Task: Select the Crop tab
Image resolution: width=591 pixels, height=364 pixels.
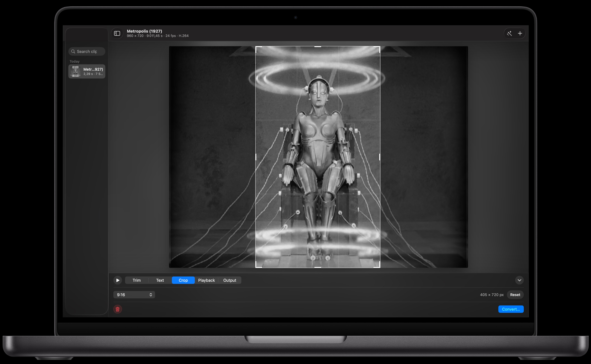Action: (x=183, y=280)
